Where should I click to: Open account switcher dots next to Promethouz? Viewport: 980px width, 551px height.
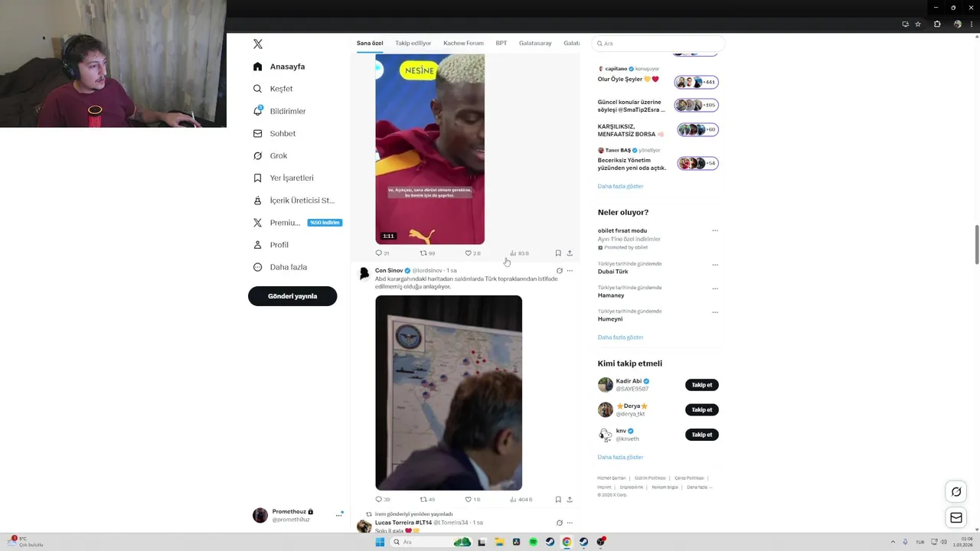(338, 515)
